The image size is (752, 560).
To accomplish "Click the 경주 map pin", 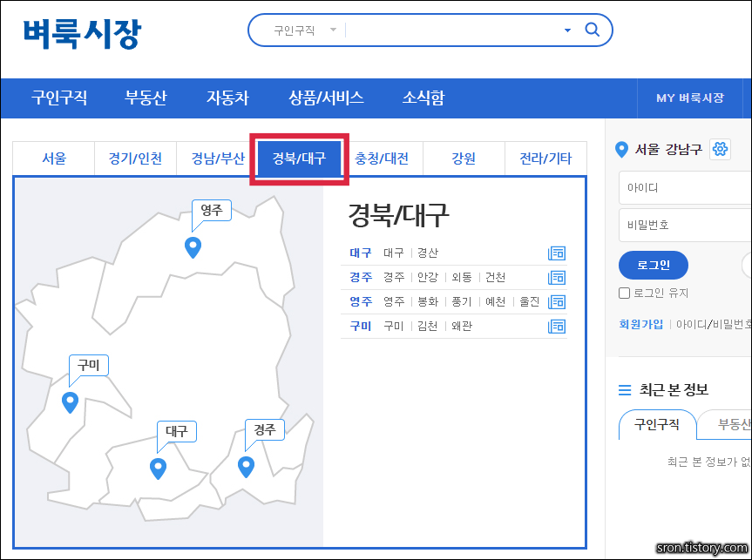I will click(246, 467).
